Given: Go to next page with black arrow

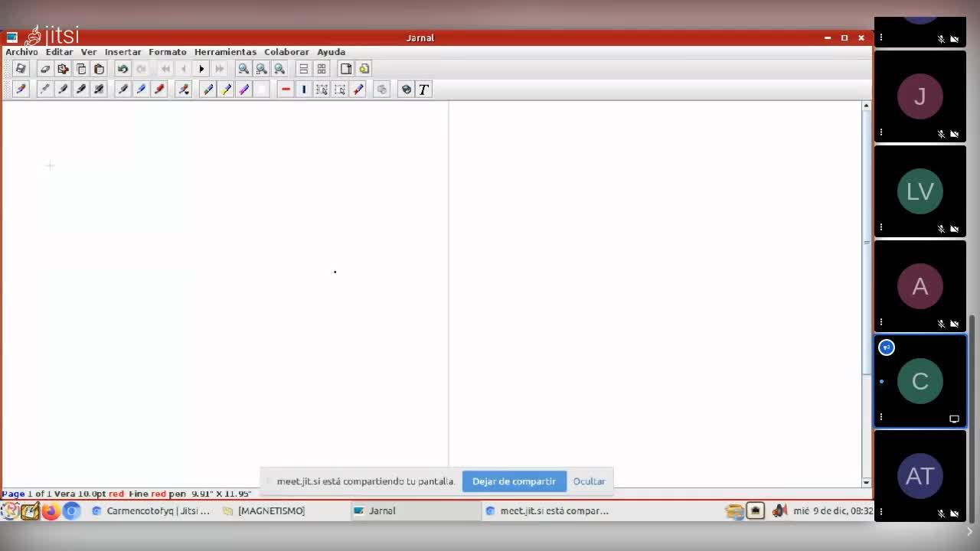Looking at the screenshot, I should [x=201, y=69].
